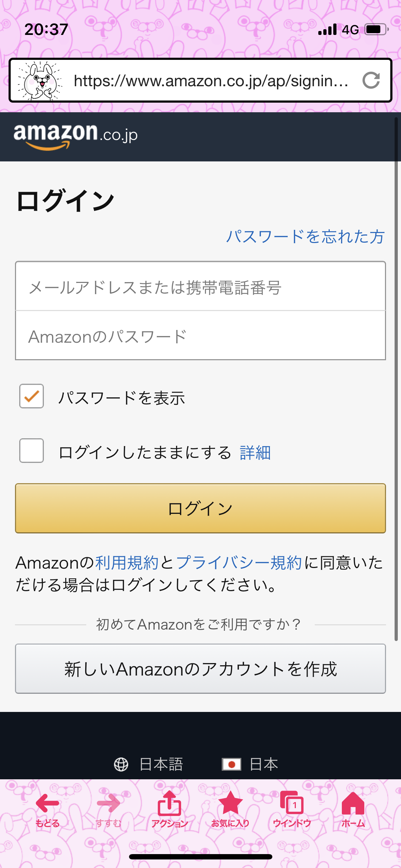This screenshot has height=868, width=401.
Task: Enable ログインしたままにする checkbox
Action: click(x=32, y=451)
